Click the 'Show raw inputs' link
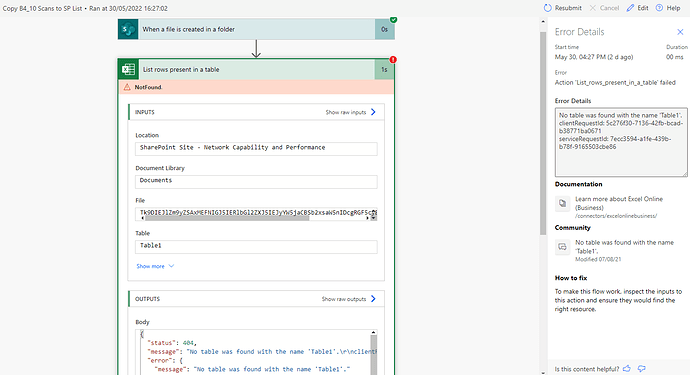The width and height of the screenshot is (690, 375). (346, 112)
